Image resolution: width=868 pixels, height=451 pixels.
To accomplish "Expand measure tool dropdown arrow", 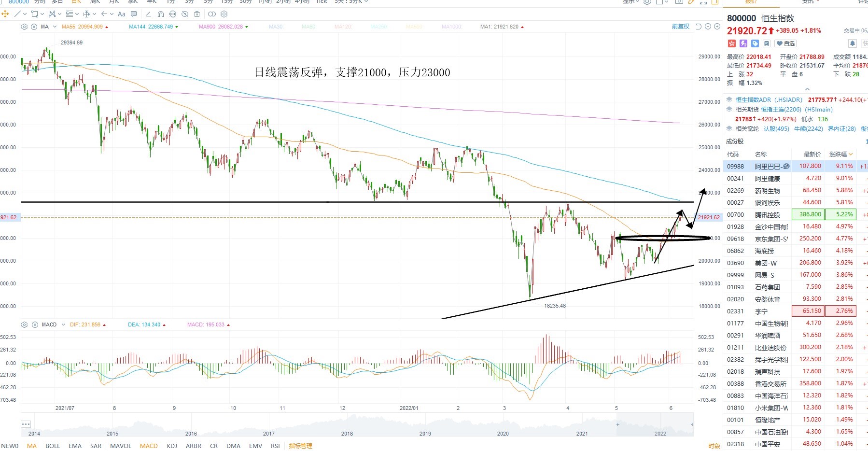I will click(x=94, y=14).
